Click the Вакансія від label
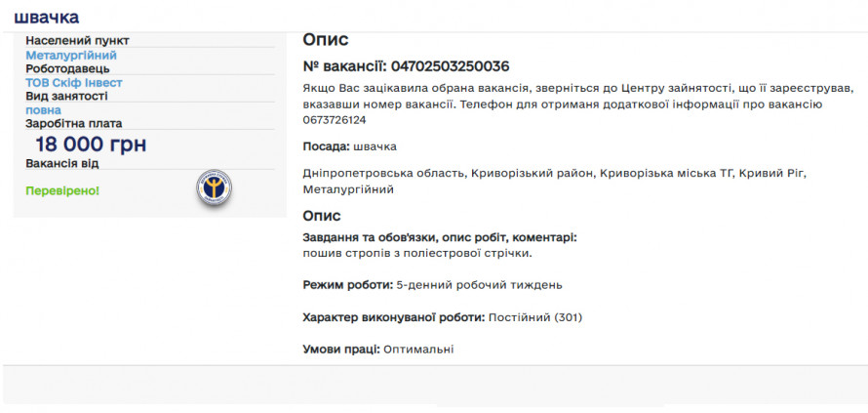The height and width of the screenshot is (413, 868). click(x=61, y=163)
